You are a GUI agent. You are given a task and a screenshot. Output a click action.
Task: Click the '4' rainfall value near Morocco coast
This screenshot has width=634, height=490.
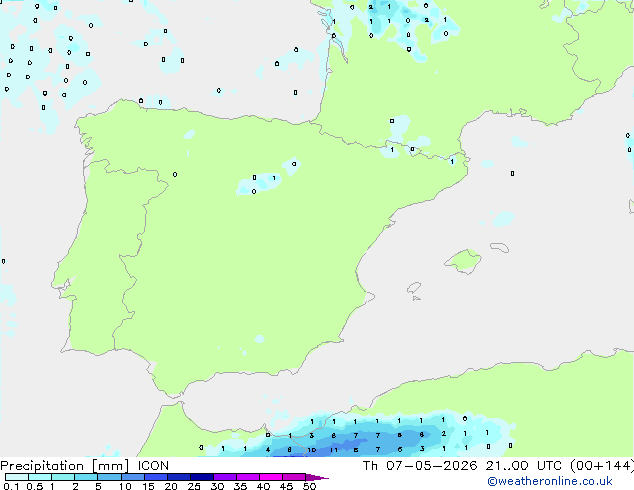(x=268, y=449)
